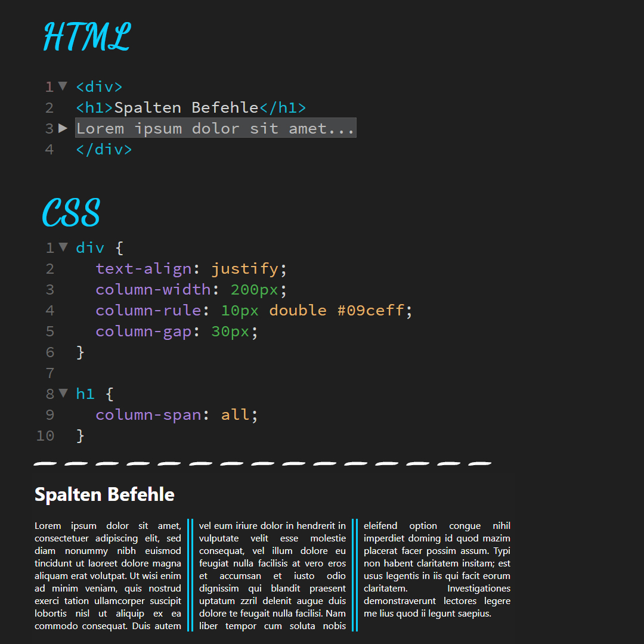Screen dimensions: 644x644
Task: Click the 'double' keyword in column-rule
Action: (x=298, y=310)
